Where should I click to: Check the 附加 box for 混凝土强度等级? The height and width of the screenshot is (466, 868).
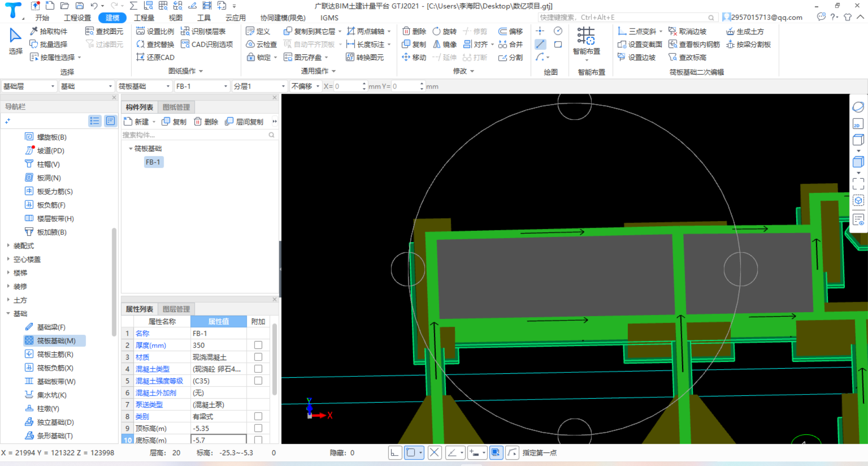pyautogui.click(x=258, y=380)
